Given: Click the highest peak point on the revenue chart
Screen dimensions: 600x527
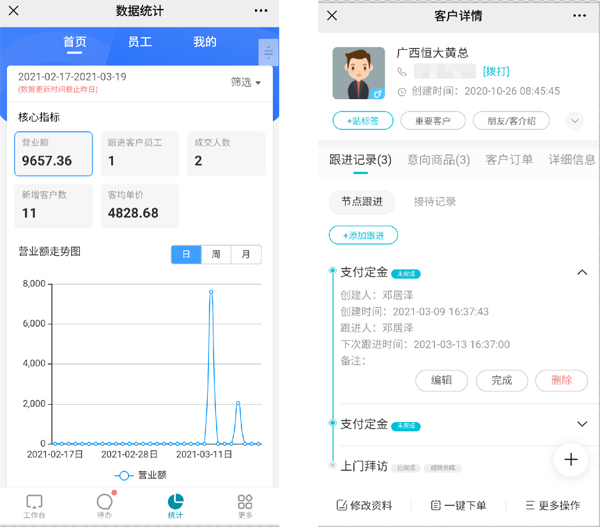Looking at the screenshot, I should pyautogui.click(x=211, y=292).
